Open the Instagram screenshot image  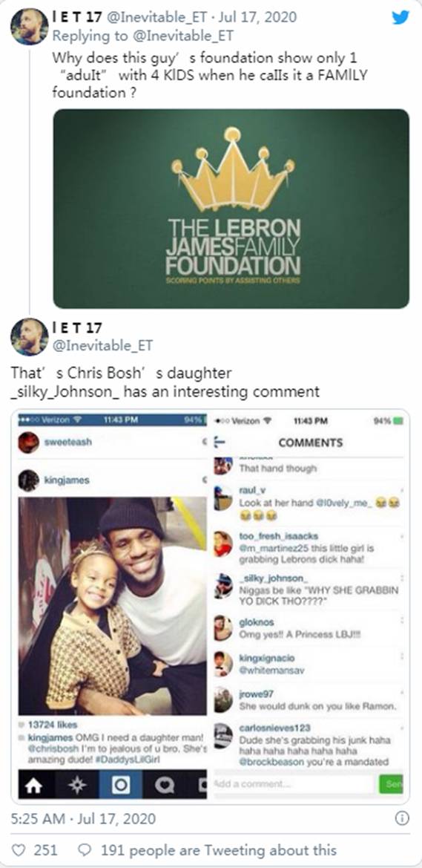(x=210, y=606)
